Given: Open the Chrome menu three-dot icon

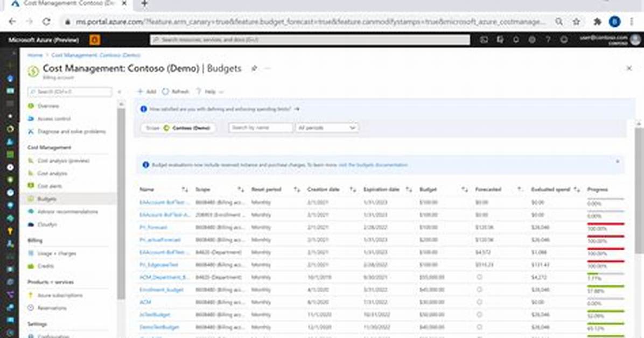Looking at the screenshot, I should point(632,22).
